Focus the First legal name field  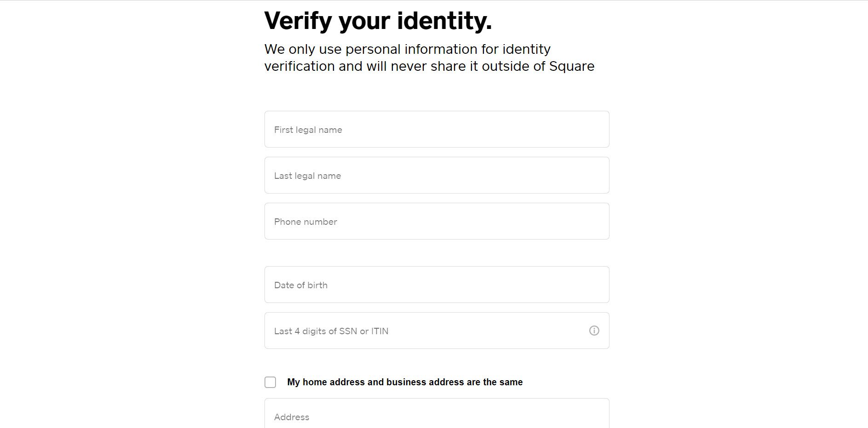point(437,129)
